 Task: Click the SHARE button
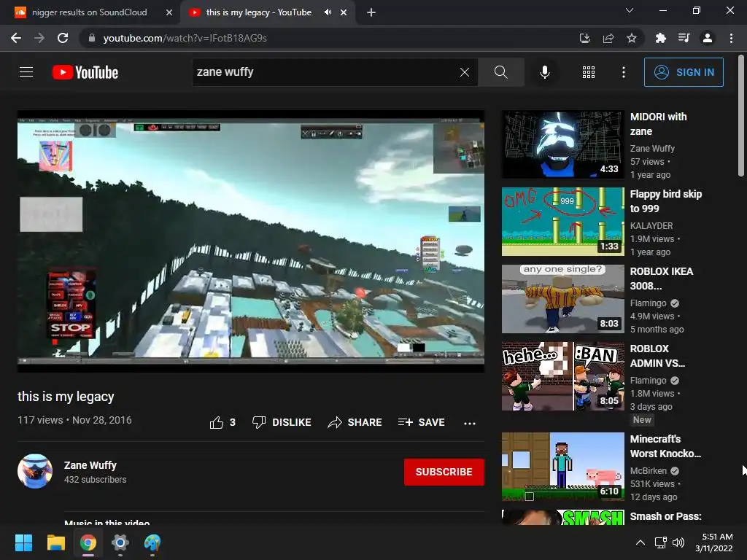(355, 422)
